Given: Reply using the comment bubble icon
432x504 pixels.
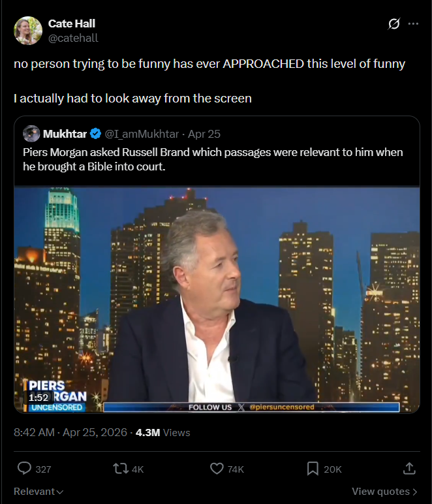Looking at the screenshot, I should pyautogui.click(x=25, y=468).
